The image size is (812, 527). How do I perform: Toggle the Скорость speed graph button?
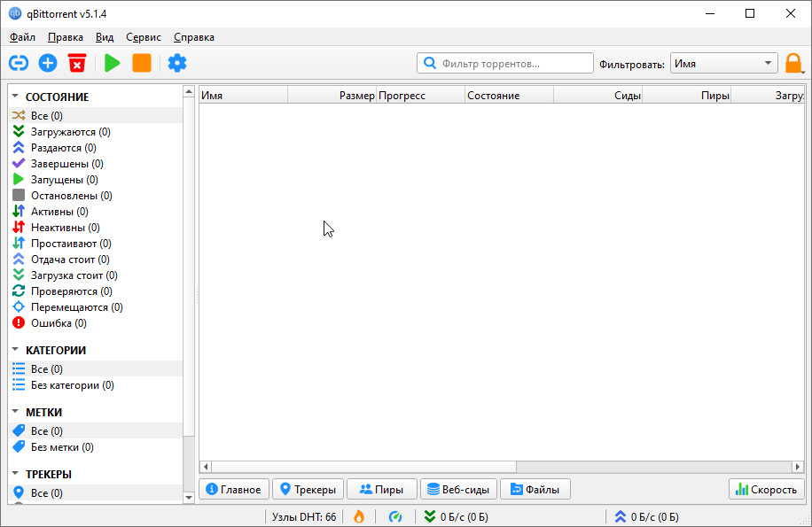pyautogui.click(x=766, y=489)
